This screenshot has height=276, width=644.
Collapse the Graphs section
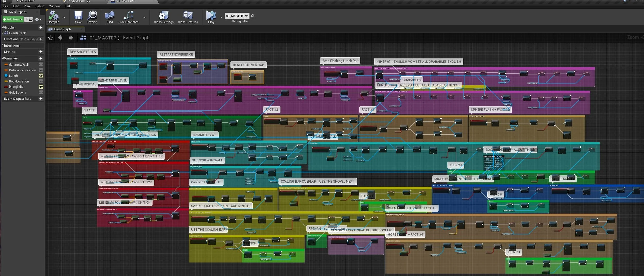point(3,27)
